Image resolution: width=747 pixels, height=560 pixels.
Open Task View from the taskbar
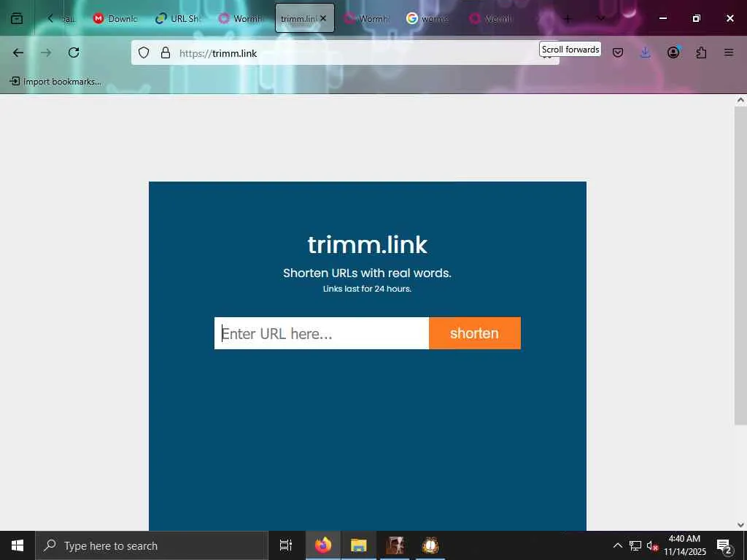286,545
